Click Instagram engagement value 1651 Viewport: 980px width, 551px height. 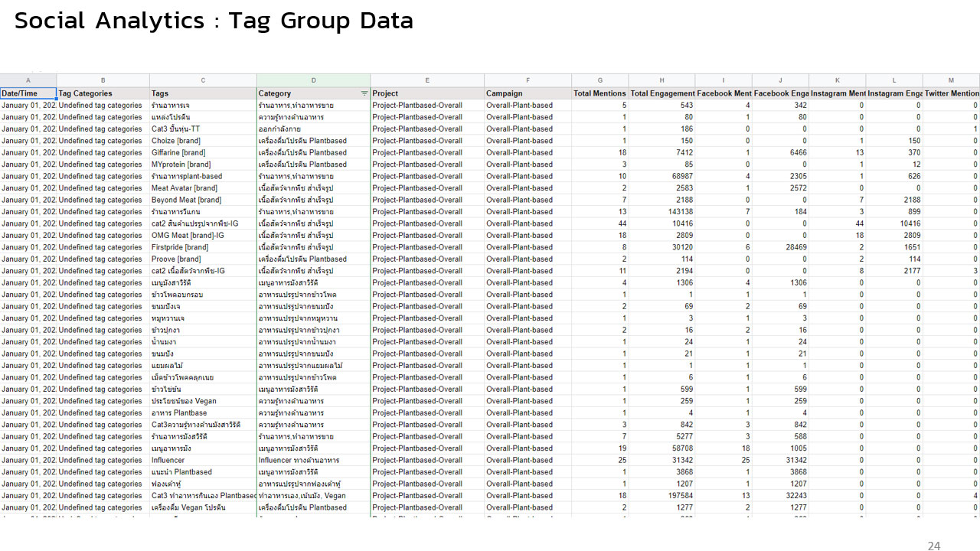[894, 247]
